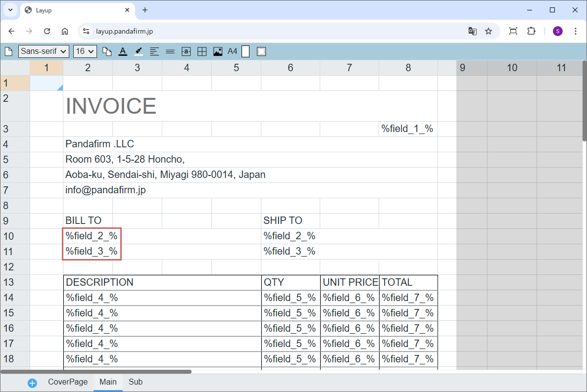
Task: Switch to the CoverPage sheet tab
Action: tap(68, 382)
